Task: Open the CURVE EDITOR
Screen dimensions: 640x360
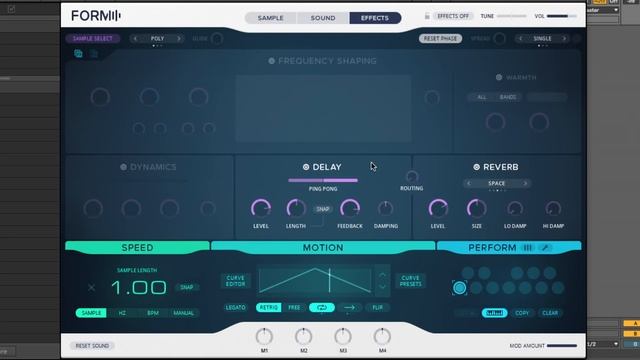Action: tap(236, 281)
